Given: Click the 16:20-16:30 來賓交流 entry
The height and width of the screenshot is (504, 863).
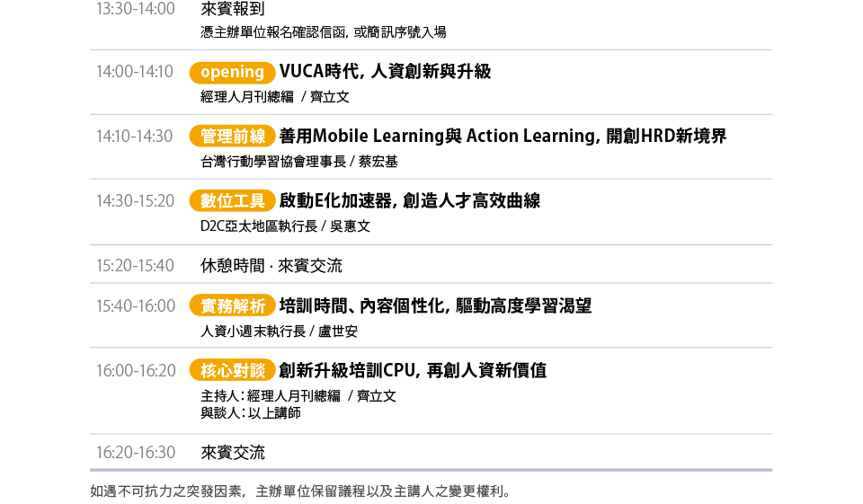Looking at the screenshot, I should [232, 453].
